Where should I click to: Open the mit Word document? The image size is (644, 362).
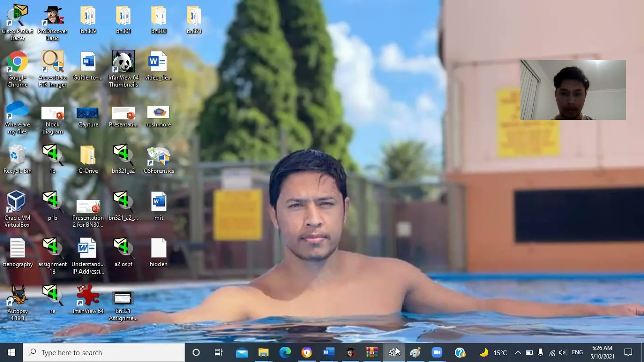[x=158, y=206]
